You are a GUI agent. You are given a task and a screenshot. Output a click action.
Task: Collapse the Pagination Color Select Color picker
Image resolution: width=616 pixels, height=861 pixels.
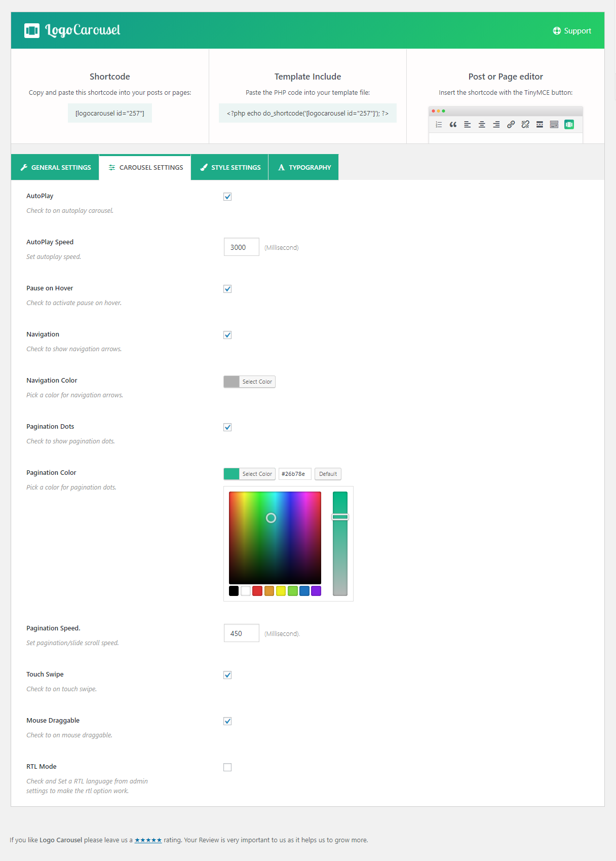coord(249,474)
